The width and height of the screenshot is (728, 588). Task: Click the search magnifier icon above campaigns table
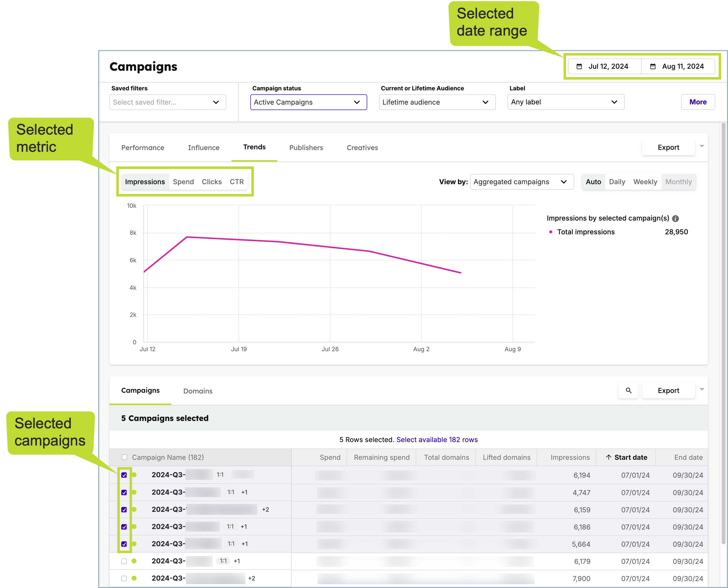[628, 390]
